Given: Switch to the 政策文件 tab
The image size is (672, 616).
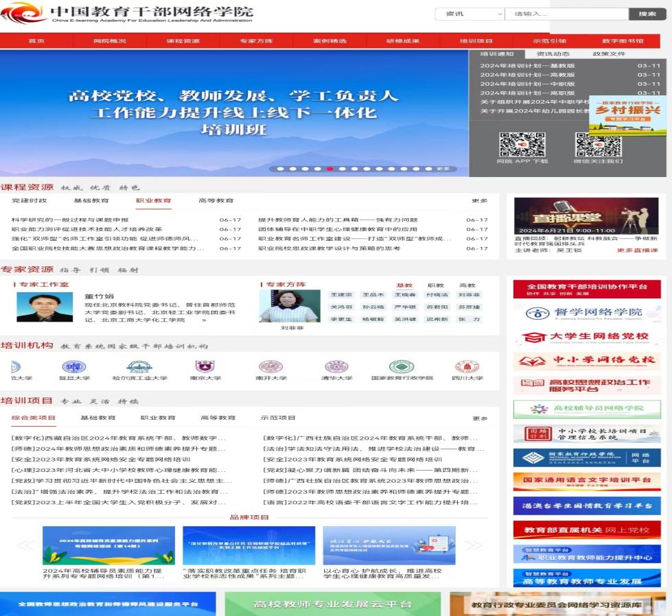Looking at the screenshot, I should [x=609, y=54].
